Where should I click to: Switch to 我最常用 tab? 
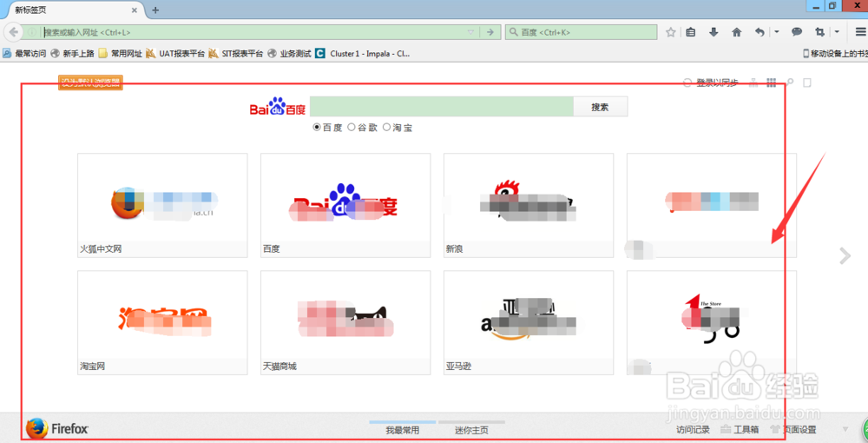tap(403, 430)
